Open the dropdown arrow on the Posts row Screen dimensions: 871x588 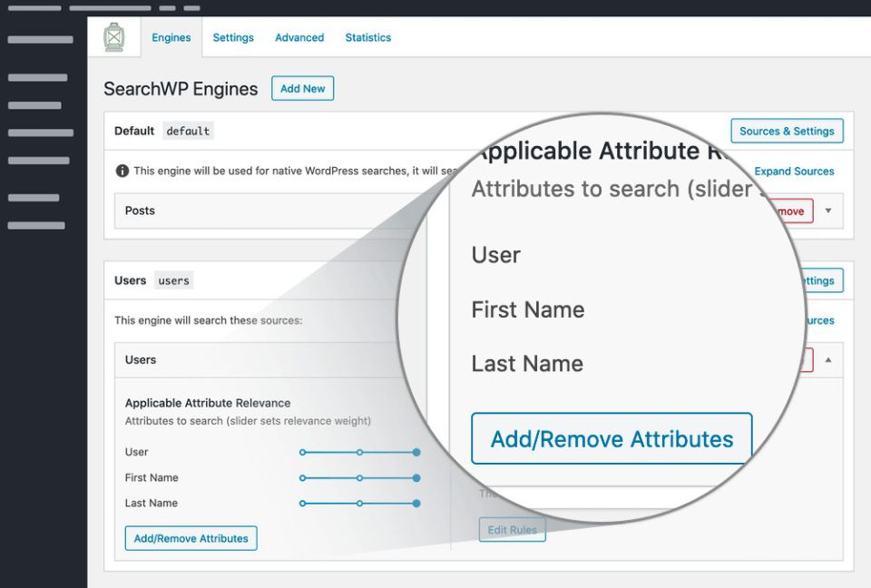click(x=827, y=211)
